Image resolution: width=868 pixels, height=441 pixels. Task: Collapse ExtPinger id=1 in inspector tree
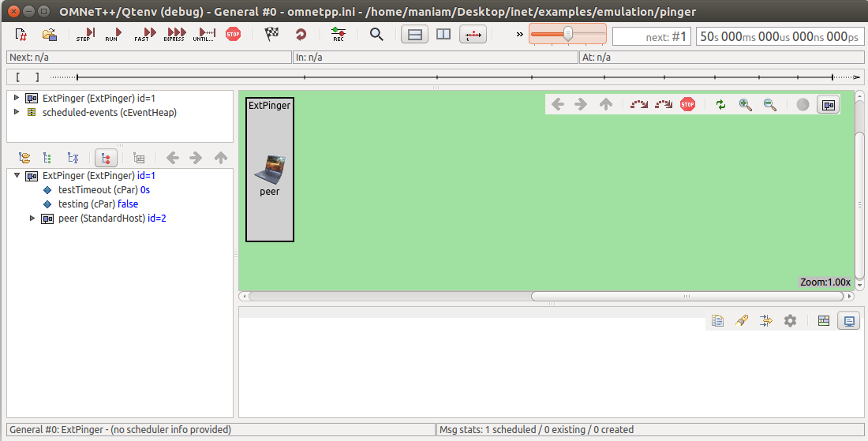(17, 175)
